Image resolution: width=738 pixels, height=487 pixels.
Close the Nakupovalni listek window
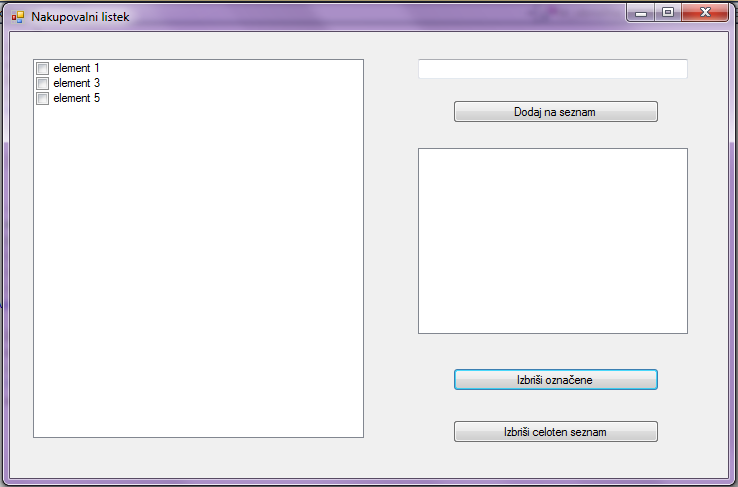[x=705, y=13]
